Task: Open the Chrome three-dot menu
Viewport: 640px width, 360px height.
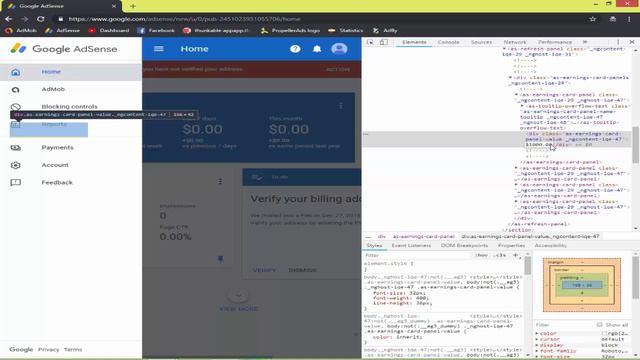Action: pyautogui.click(x=629, y=19)
